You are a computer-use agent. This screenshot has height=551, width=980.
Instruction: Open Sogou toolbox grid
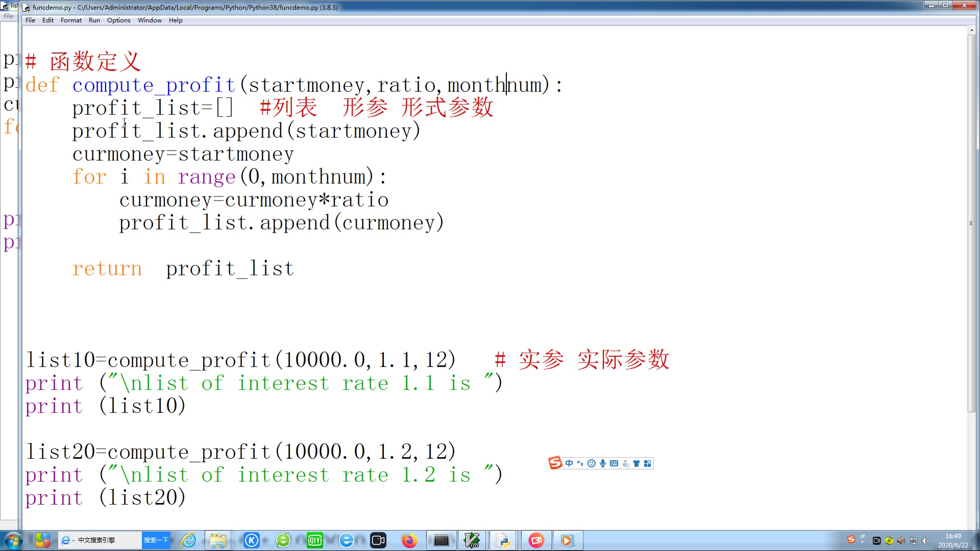647,463
